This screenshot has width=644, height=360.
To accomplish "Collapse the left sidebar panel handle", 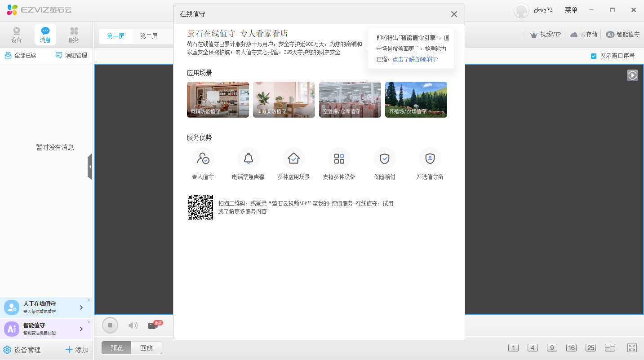I will tap(90, 167).
